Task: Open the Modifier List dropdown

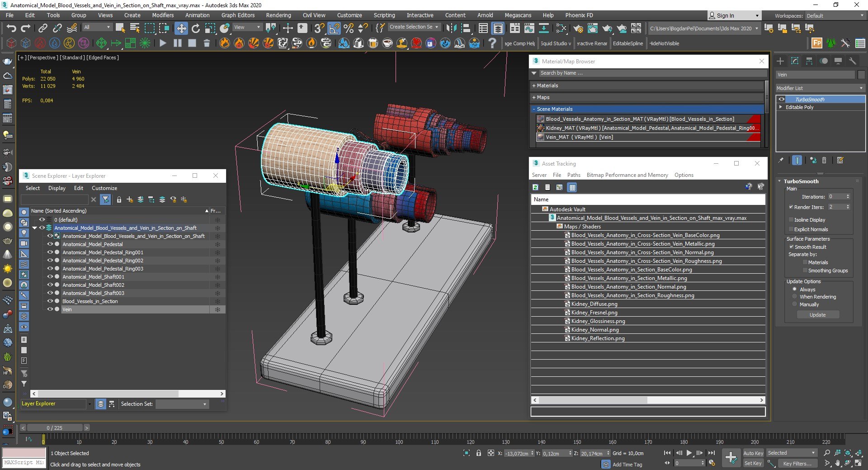Action: [819, 88]
